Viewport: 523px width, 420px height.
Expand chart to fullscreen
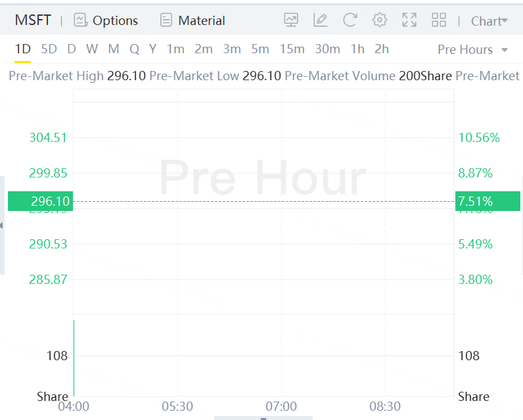pyautogui.click(x=409, y=20)
